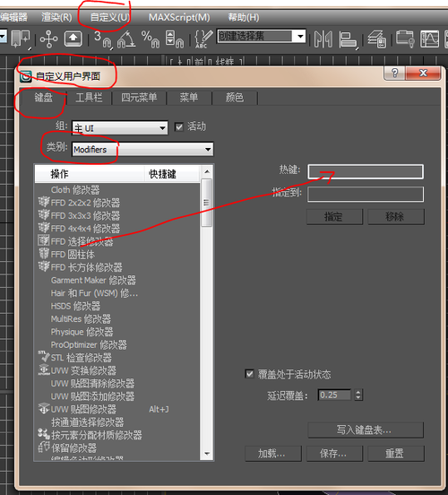Select the FFD 长方体修改器 row
The image size is (448, 495).
(117, 267)
